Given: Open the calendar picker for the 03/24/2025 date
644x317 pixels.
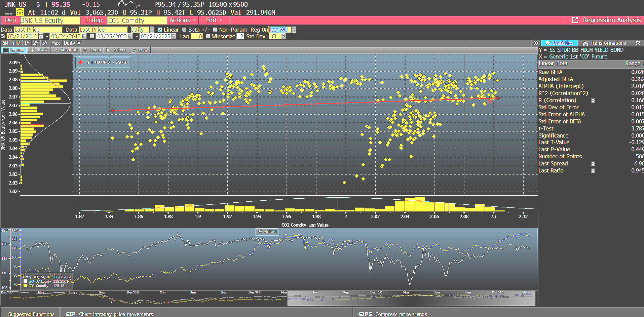Looking at the screenshot, I should tap(174, 36).
